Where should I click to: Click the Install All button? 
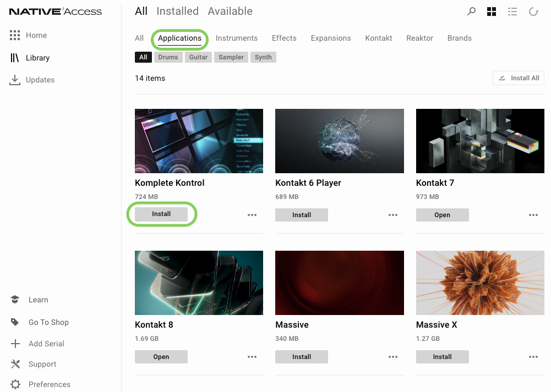coord(519,78)
